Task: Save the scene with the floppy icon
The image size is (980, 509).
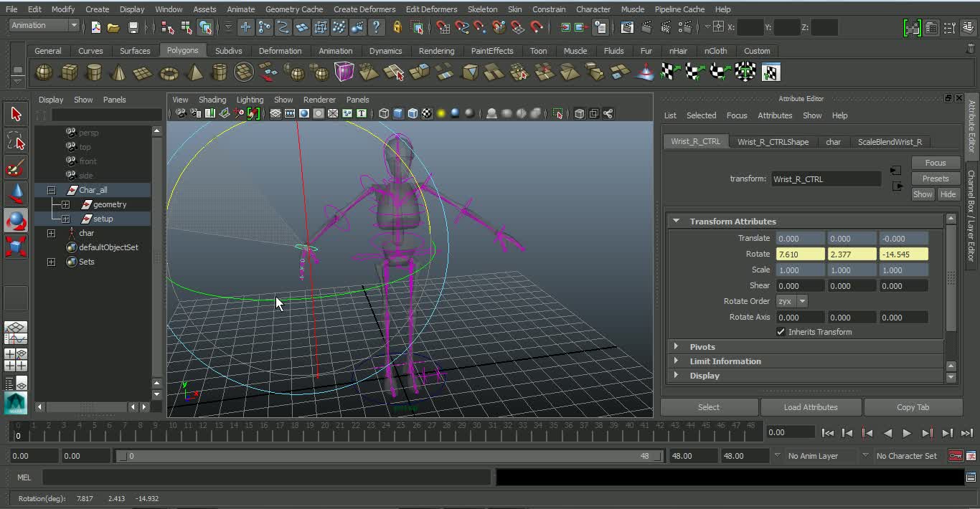Action: [133, 27]
